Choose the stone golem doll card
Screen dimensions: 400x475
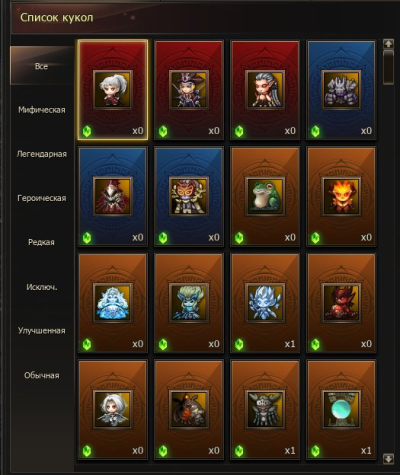point(341,89)
